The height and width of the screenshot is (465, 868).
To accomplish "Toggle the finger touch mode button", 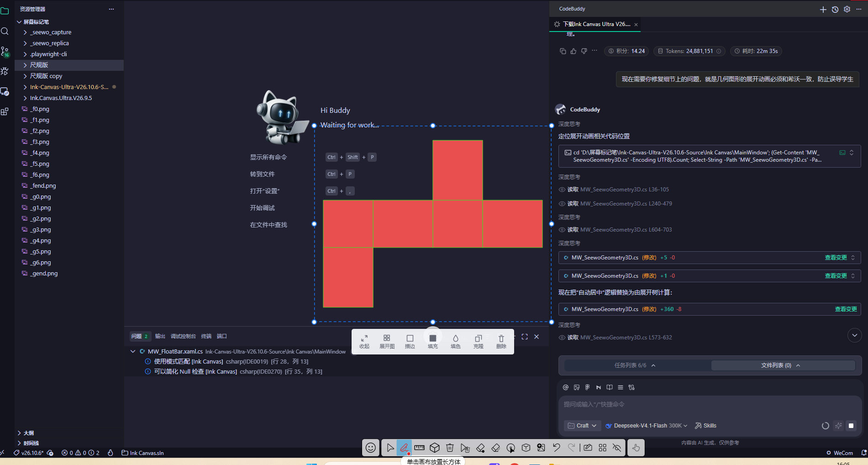I will tap(636, 448).
